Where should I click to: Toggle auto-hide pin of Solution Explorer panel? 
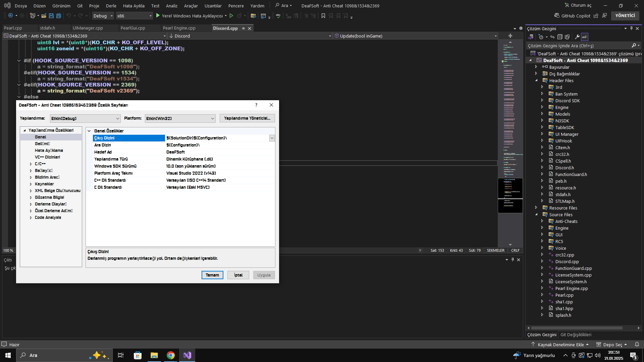[x=631, y=28]
